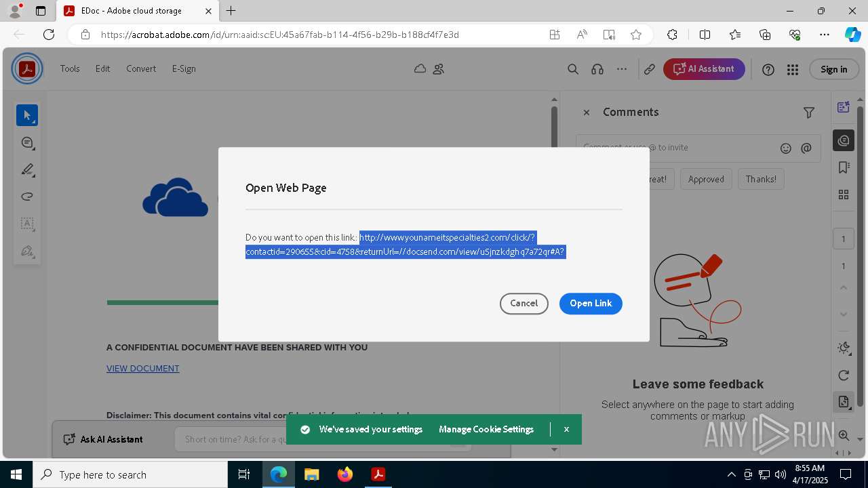Screen dimensions: 868x488
Task: Open the help question mark icon
Action: coord(768,69)
